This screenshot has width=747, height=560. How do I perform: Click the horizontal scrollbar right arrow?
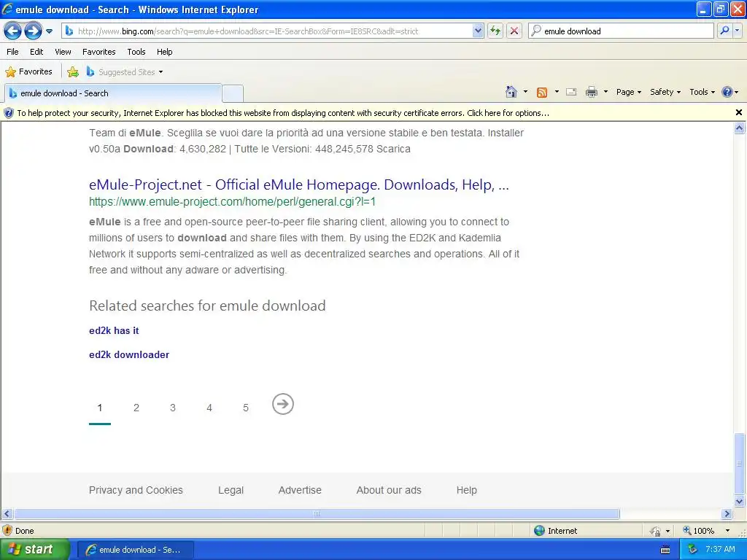727,514
